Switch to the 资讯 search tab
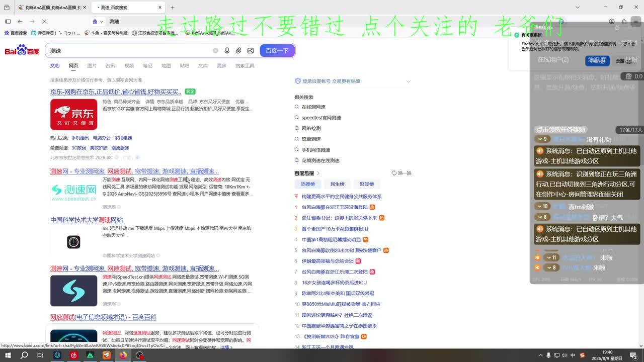This screenshot has width=644, height=362. pyautogui.click(x=110, y=66)
